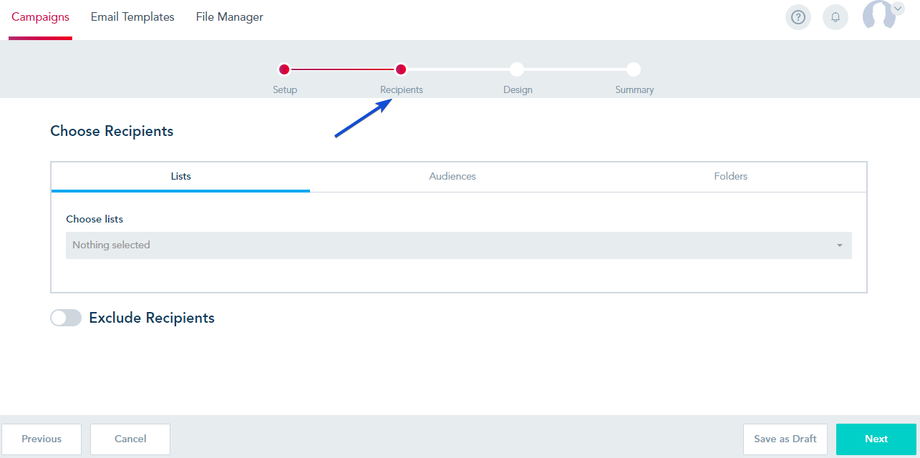Select the Recipients step circle
Image resolution: width=920 pixels, height=458 pixels.
tap(401, 70)
